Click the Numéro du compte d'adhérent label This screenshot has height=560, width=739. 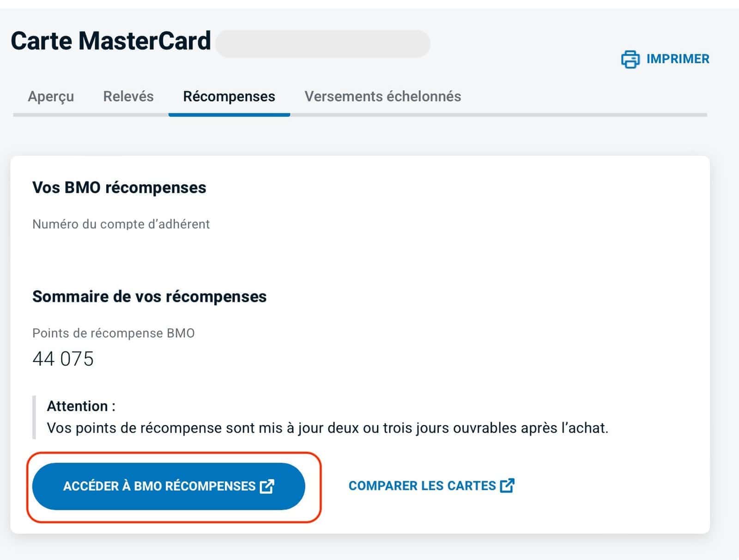coord(121,224)
